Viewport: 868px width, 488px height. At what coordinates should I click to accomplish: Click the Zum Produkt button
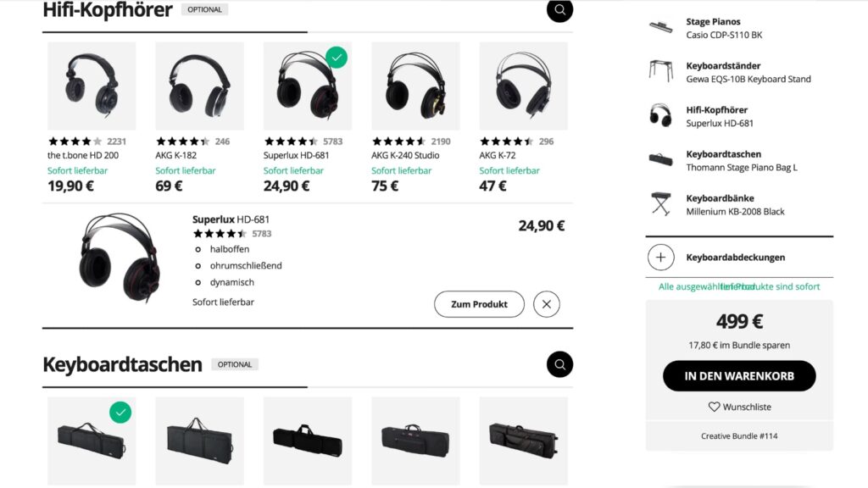pyautogui.click(x=479, y=304)
